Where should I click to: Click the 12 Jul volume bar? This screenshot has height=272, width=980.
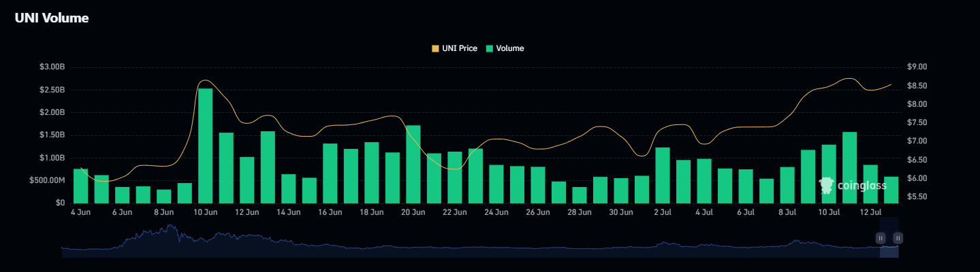(870, 184)
